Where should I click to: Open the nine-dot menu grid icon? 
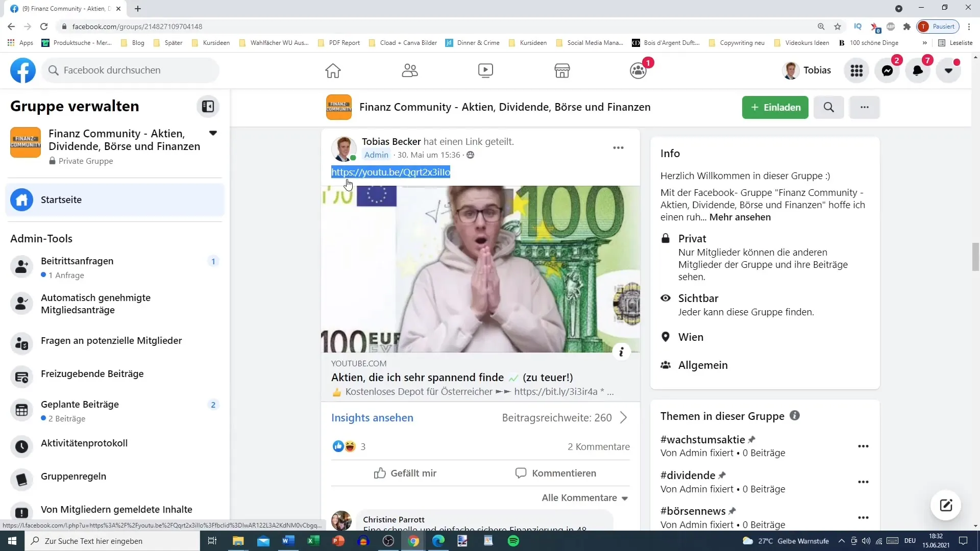(x=856, y=70)
